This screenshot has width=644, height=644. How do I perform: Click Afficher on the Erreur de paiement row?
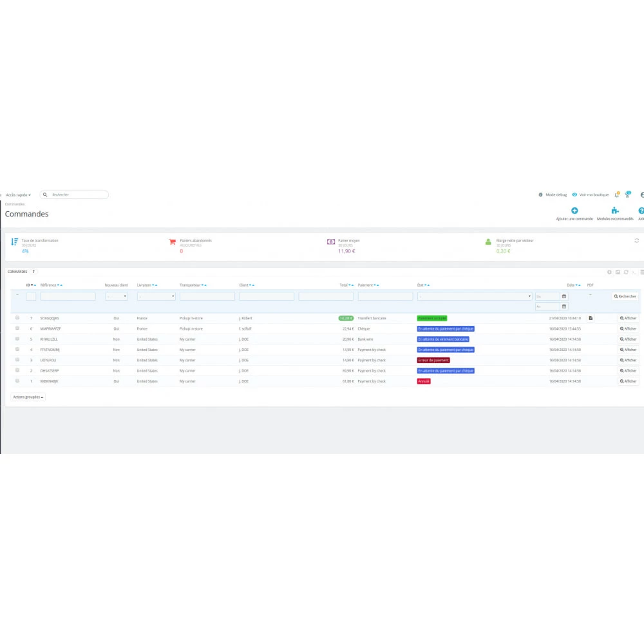pyautogui.click(x=628, y=360)
